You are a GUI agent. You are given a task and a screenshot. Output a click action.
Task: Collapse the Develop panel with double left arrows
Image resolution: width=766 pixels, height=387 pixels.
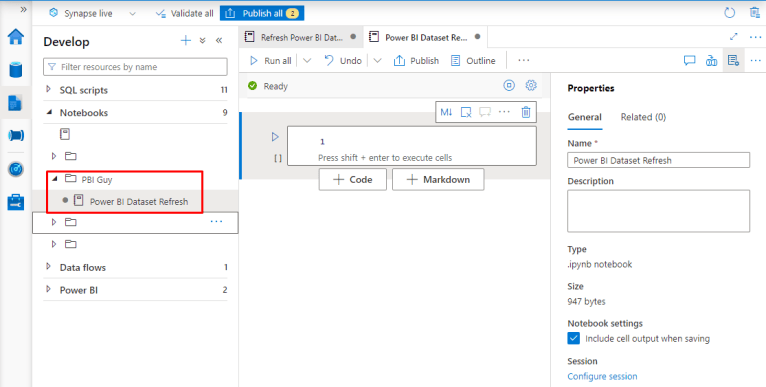coord(219,41)
